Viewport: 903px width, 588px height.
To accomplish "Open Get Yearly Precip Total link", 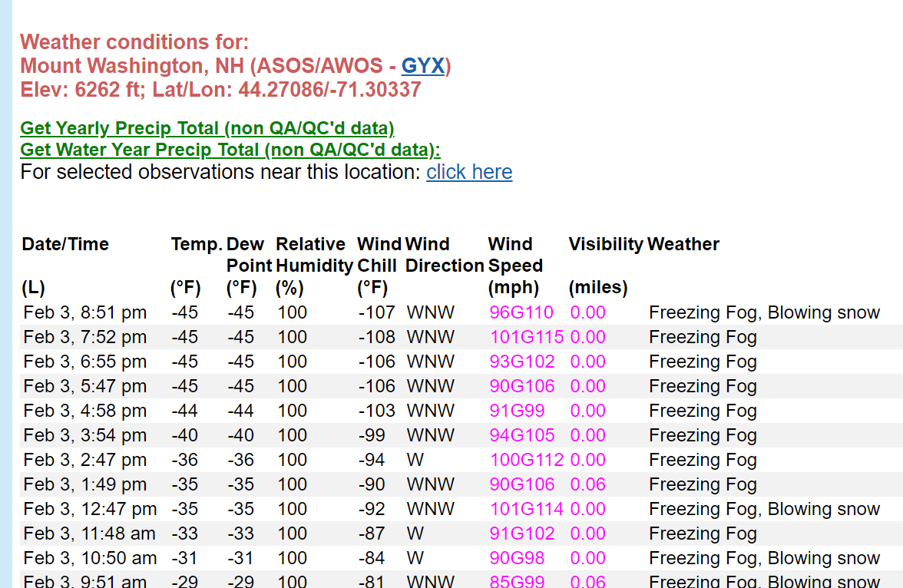I will 207,128.
